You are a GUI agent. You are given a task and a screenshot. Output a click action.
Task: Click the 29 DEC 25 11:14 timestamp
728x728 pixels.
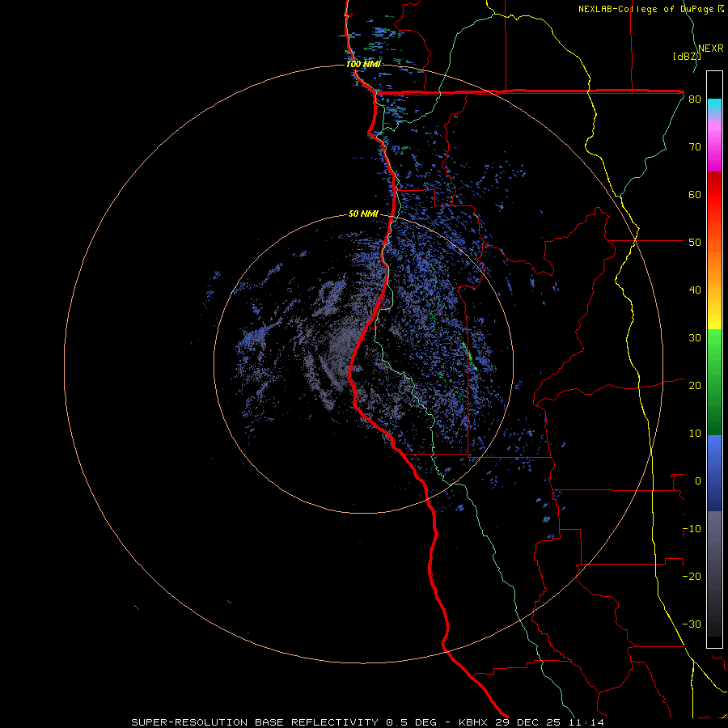(x=549, y=722)
